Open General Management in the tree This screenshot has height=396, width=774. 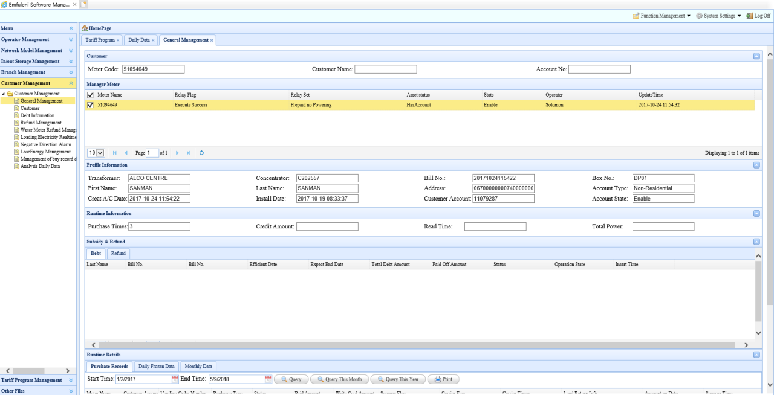[x=41, y=101]
